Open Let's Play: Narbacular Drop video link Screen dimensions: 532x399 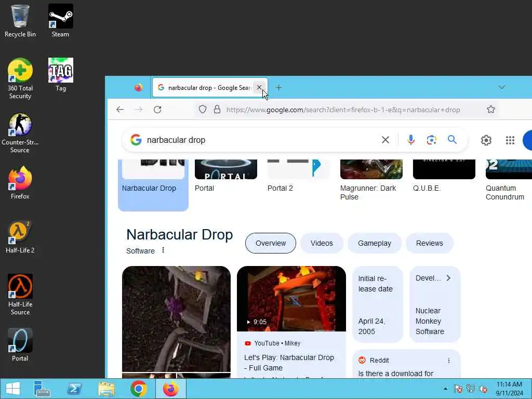point(289,363)
